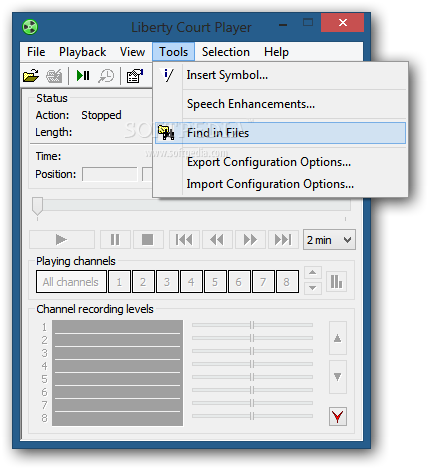Click channel 7 recording level slider
This screenshot has width=429, height=469.
coord(252,403)
